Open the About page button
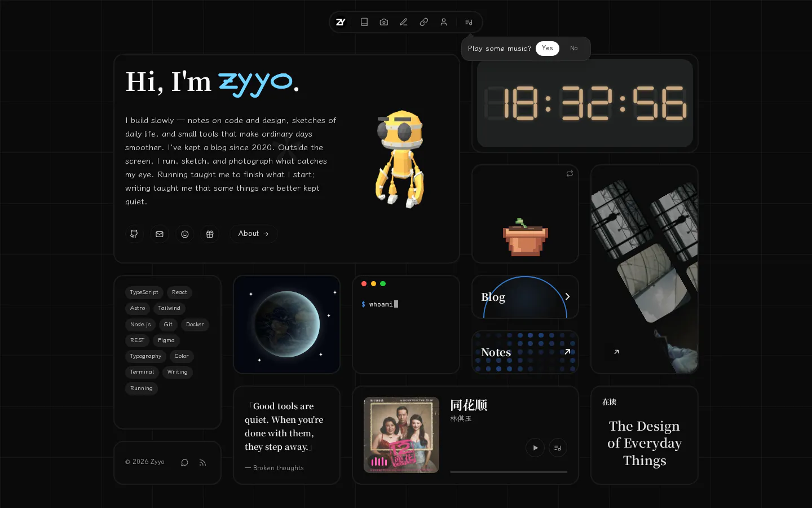The width and height of the screenshot is (812, 508). 253,234
